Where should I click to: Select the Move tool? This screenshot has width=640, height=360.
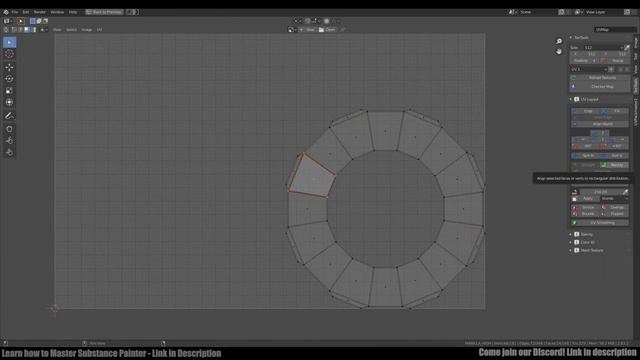tap(9, 67)
